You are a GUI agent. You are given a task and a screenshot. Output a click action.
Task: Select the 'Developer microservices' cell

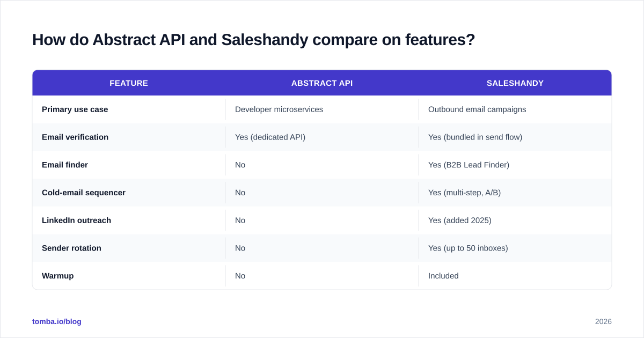(279, 109)
